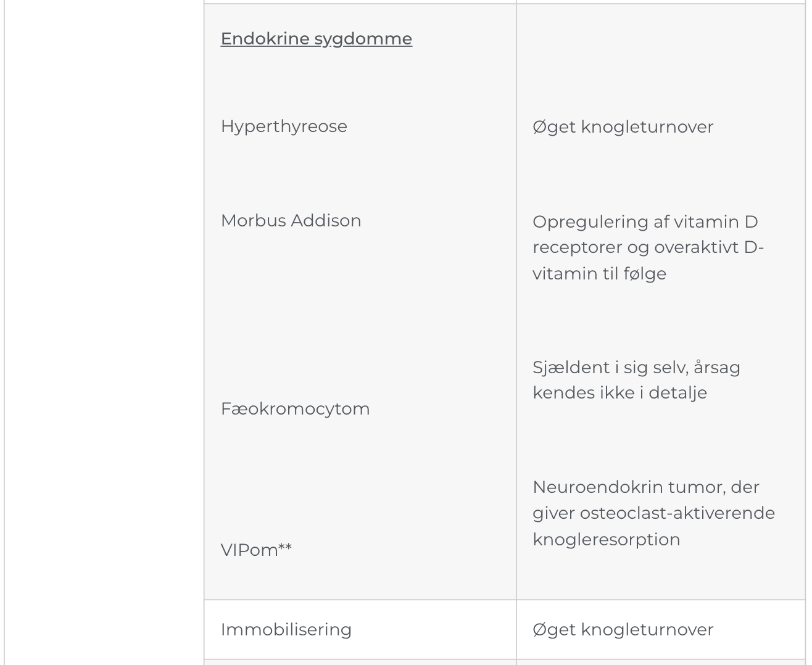This screenshot has width=812, height=665.
Task: Click giver osteoclast-aktiverende line
Action: 653,513
